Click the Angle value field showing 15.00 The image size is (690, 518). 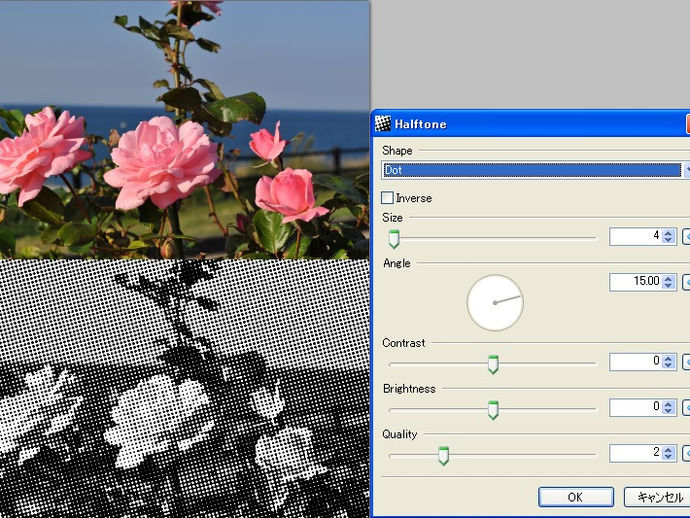point(635,282)
